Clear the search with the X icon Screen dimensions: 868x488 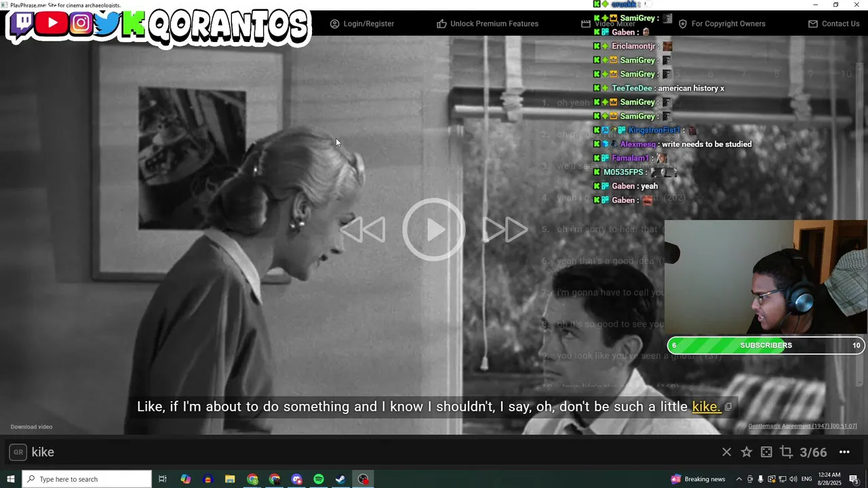[x=726, y=452]
